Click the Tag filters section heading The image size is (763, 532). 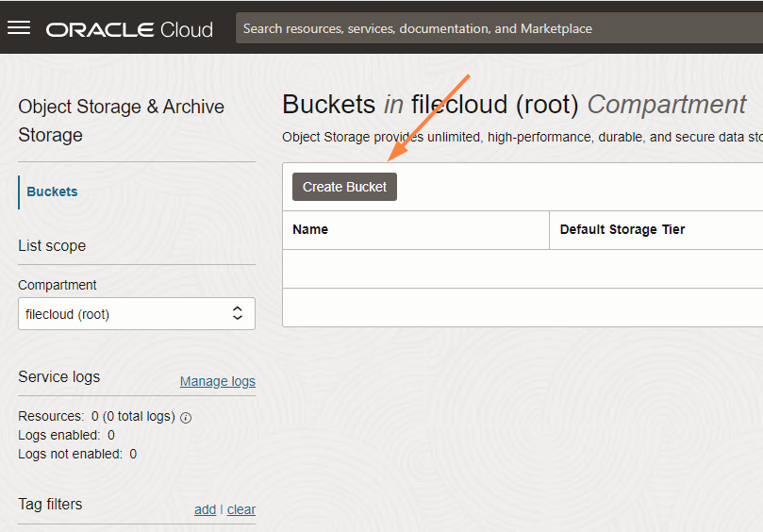click(x=50, y=504)
